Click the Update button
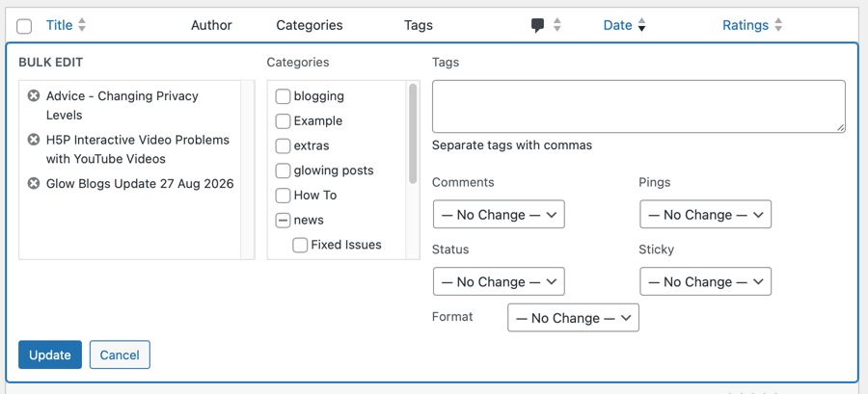 (50, 355)
